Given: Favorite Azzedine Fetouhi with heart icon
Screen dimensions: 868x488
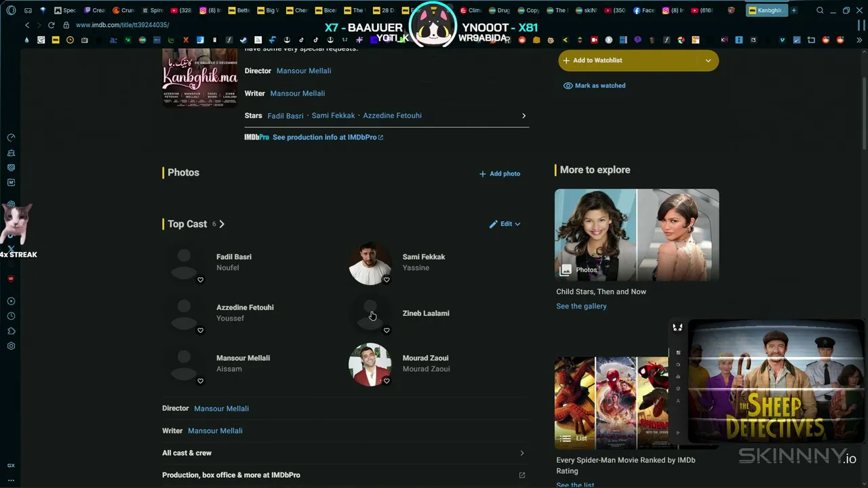Looking at the screenshot, I should pos(200,331).
